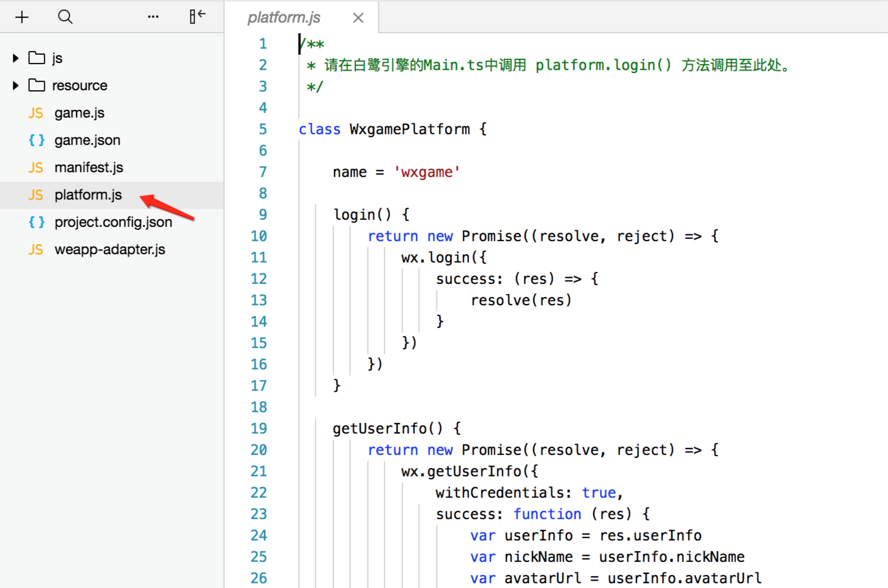Select the platform.js editor tab
The image size is (888, 588).
(x=284, y=18)
